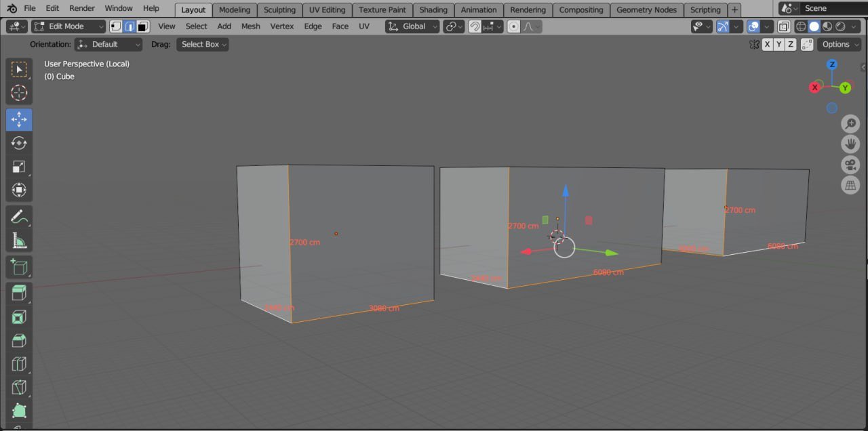Open viewport shading options dropdown
868x431 pixels.
(x=854, y=26)
